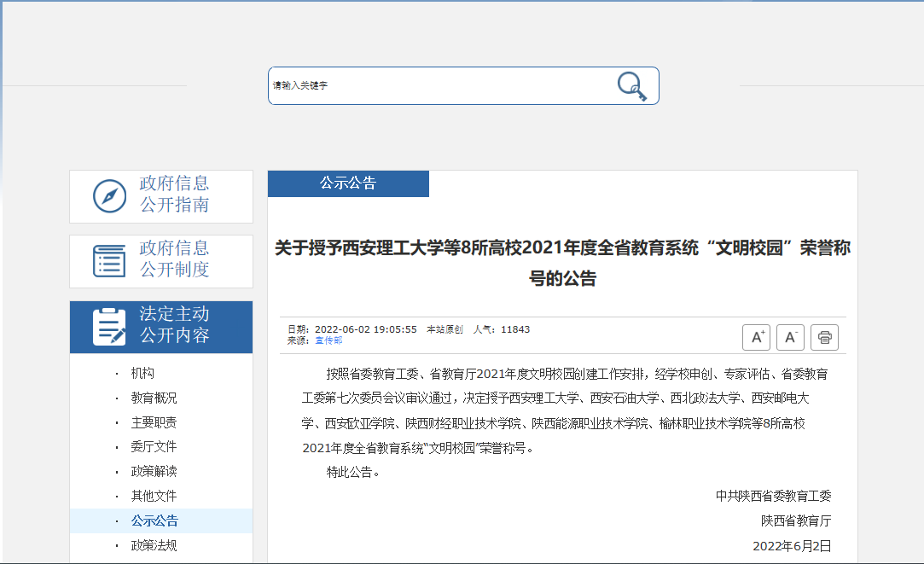Click the clipboard icon for 法定主动公开内容
Screen dimensions: 924x564
coord(109,326)
